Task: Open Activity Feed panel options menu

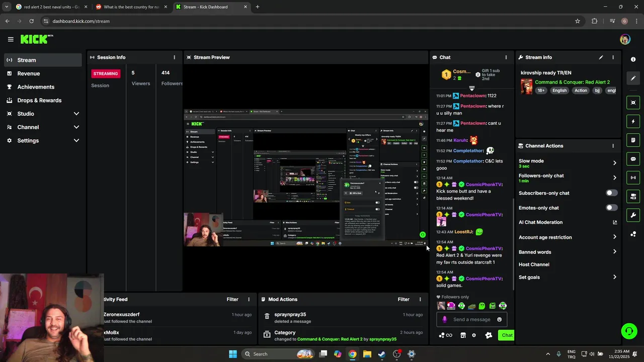Action: coord(249,299)
